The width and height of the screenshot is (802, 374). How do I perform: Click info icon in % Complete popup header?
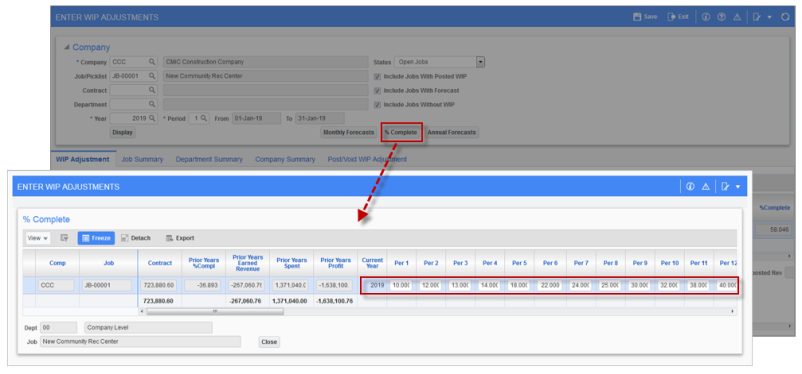(x=690, y=187)
